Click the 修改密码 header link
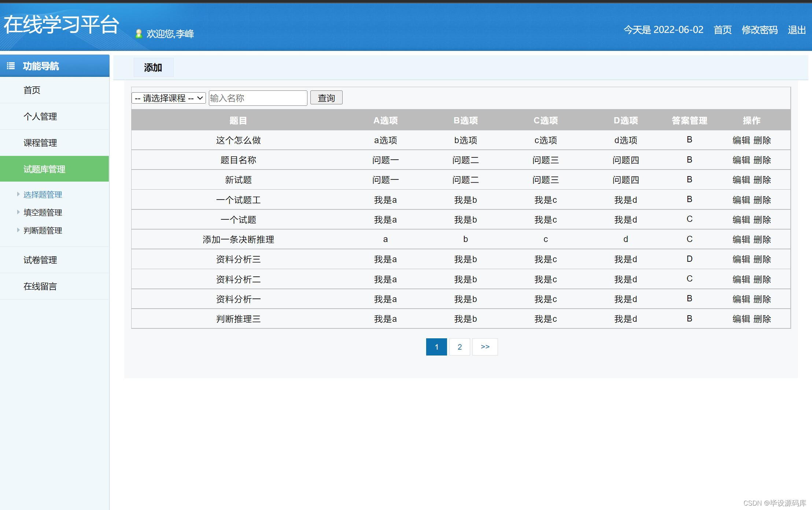This screenshot has height=510, width=812. 760,30
